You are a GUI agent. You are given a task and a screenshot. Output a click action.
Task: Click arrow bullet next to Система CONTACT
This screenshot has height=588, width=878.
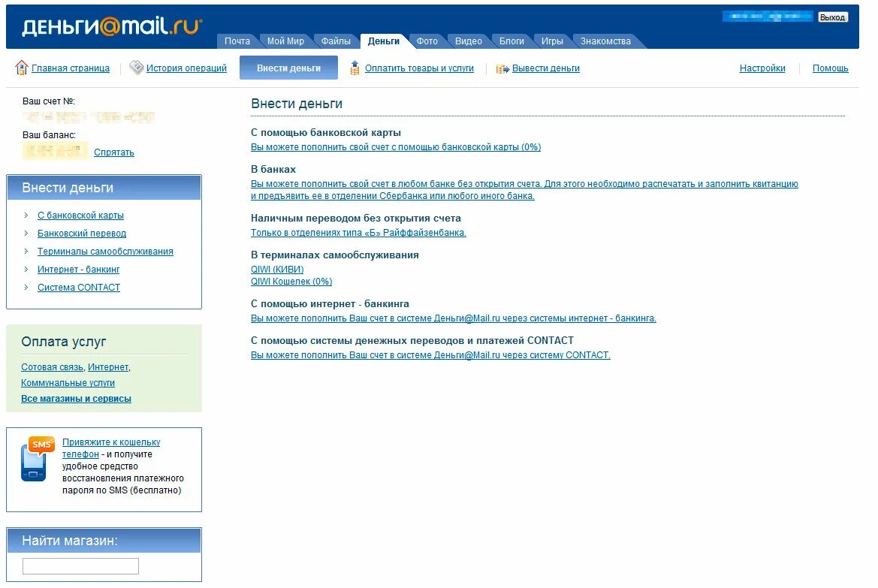click(26, 288)
